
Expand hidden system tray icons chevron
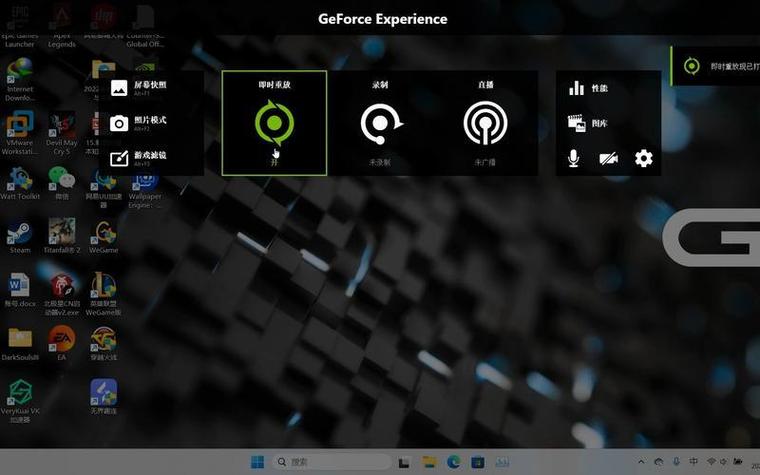(x=641, y=462)
